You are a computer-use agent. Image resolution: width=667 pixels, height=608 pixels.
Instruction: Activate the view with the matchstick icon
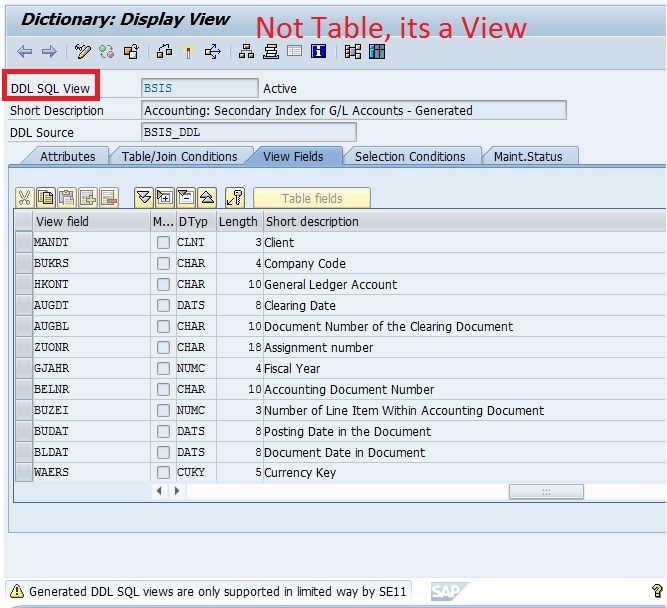[188, 52]
